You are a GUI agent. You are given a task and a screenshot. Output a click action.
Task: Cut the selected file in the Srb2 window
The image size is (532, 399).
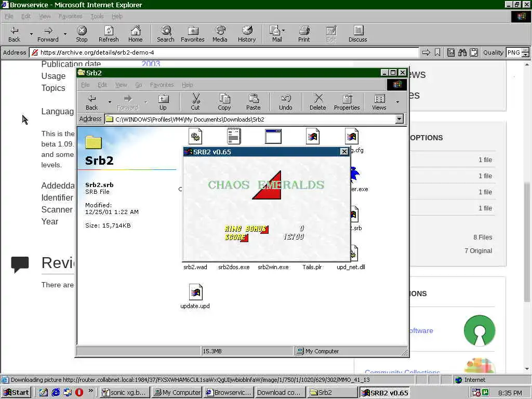(x=195, y=102)
